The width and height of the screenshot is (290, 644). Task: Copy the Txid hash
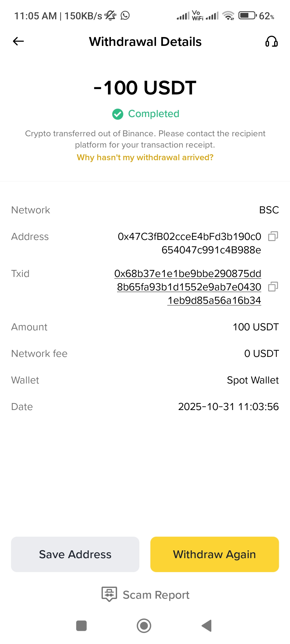tap(273, 287)
